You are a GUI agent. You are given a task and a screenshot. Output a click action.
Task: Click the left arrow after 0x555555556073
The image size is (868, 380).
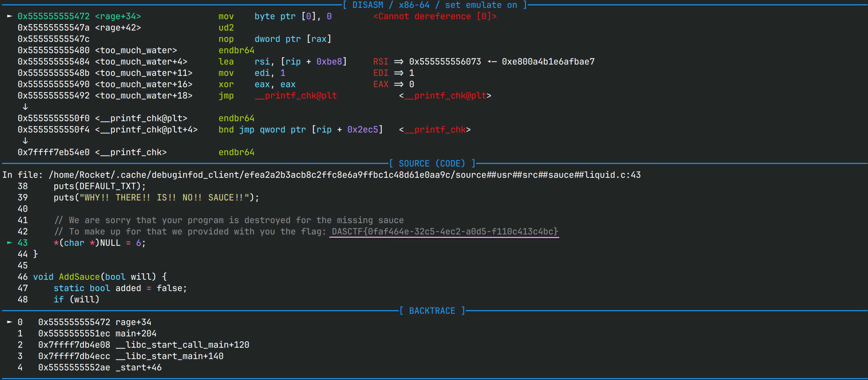[x=492, y=61]
